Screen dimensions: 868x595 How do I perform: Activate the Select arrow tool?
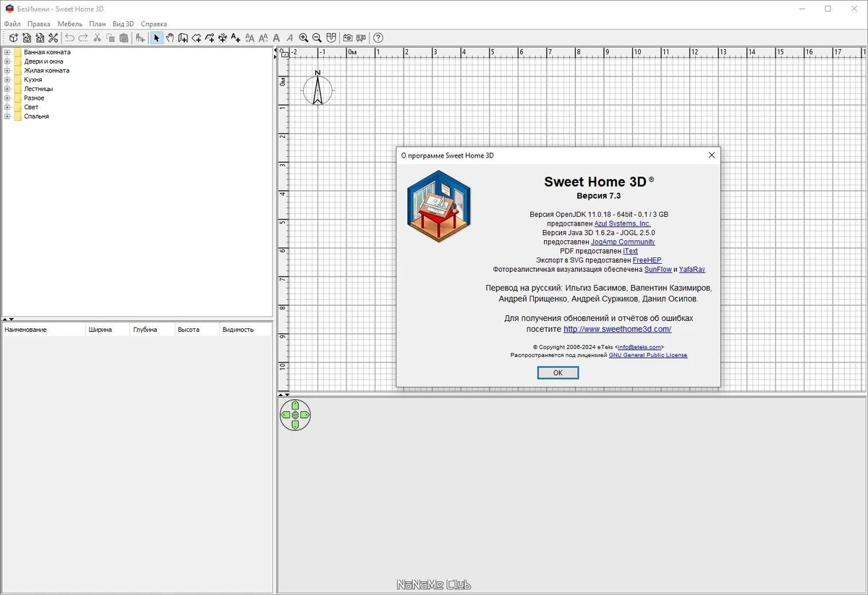(x=156, y=38)
